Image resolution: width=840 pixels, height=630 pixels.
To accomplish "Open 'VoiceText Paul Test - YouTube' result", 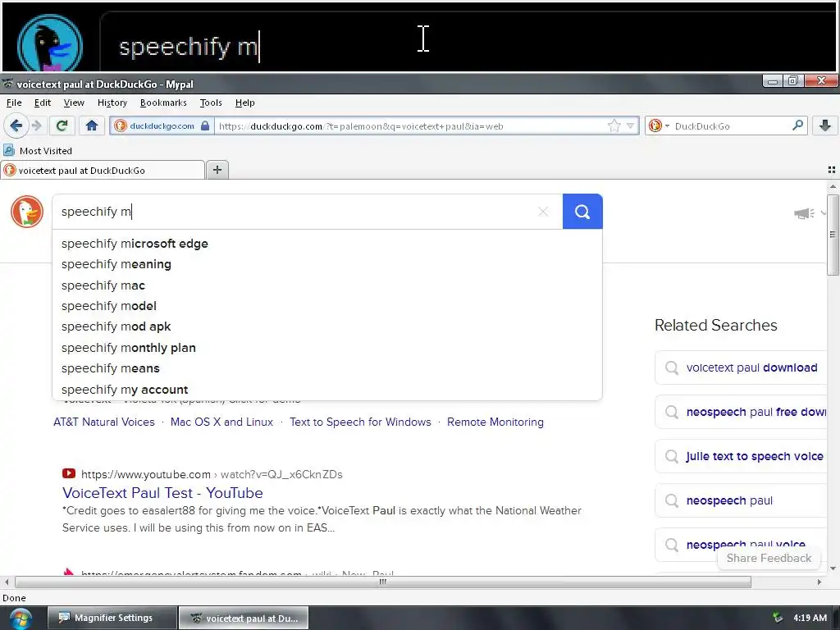I will (x=162, y=493).
